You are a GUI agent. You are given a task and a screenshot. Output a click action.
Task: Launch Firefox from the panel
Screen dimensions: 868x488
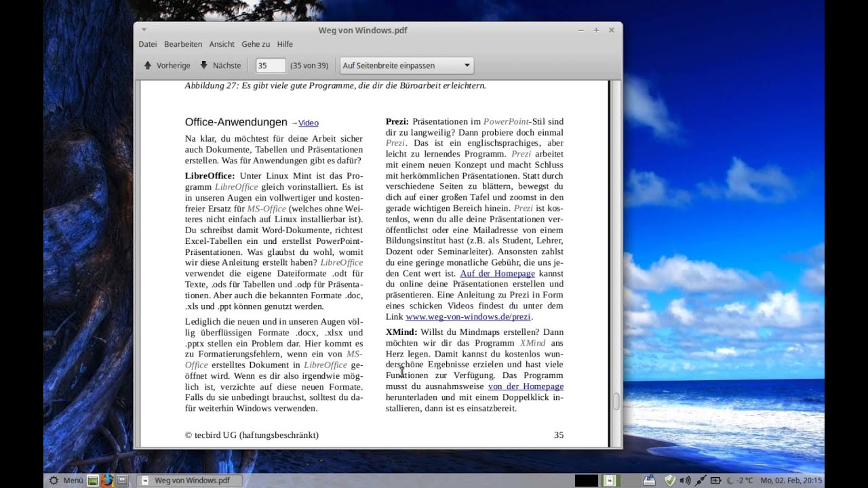pos(107,481)
